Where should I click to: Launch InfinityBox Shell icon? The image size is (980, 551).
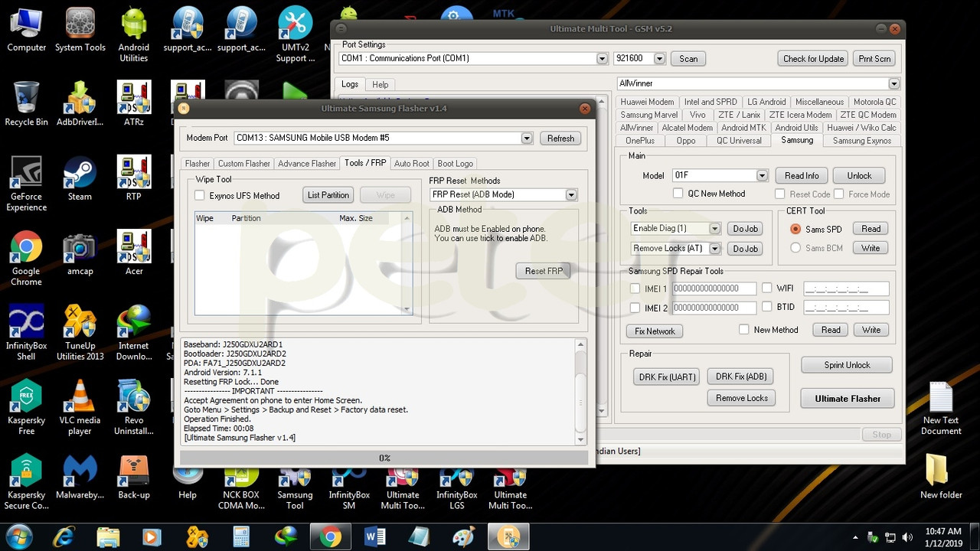[26, 333]
